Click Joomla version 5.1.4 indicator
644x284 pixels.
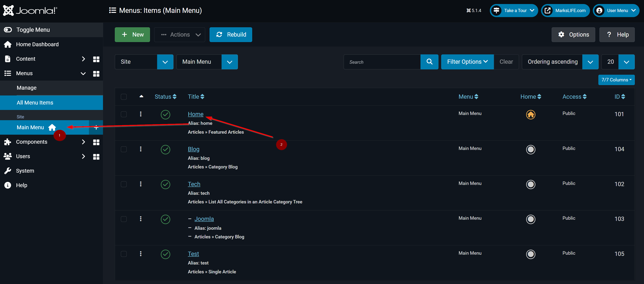click(474, 10)
